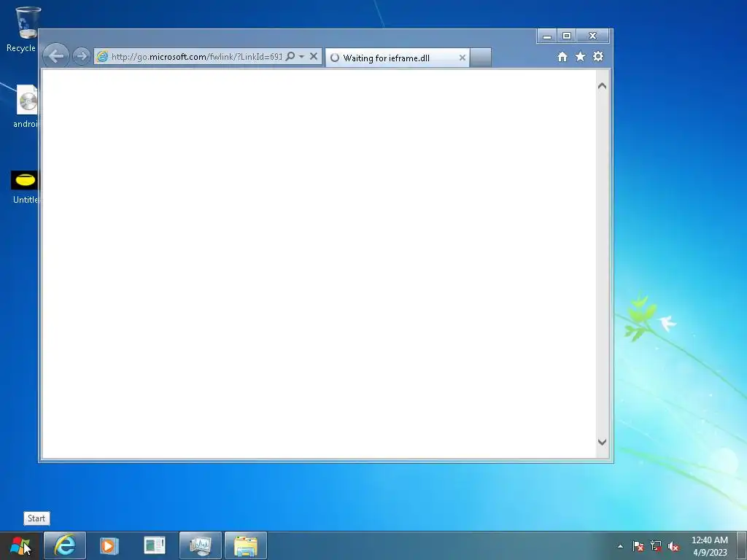This screenshot has height=560, width=747.
Task: Open the clock showing 12:40 AM
Action: coord(709,546)
